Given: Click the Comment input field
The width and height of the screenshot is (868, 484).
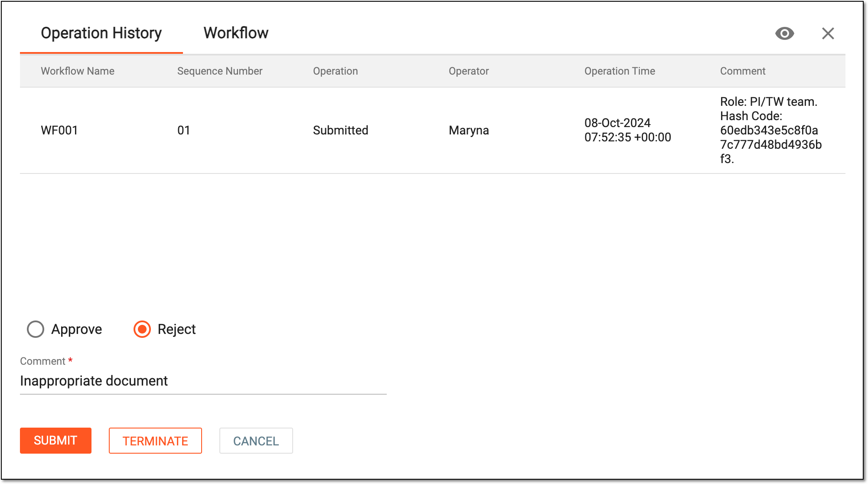Looking at the screenshot, I should coord(203,381).
